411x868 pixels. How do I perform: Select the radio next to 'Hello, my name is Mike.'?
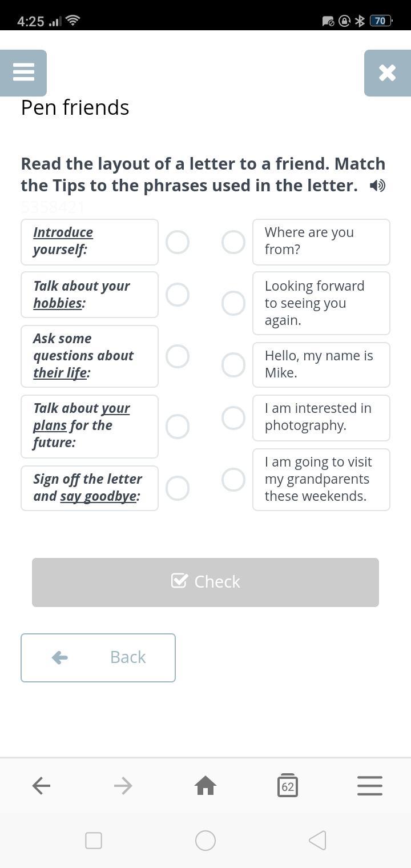point(233,364)
